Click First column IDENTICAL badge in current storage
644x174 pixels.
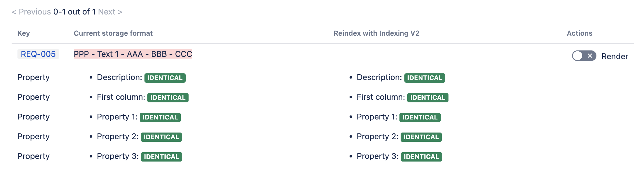pyautogui.click(x=168, y=97)
